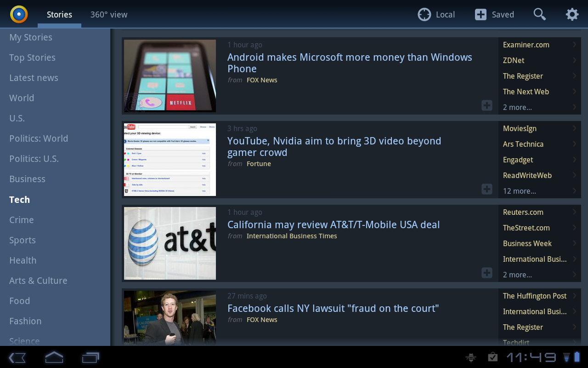Open the Settings gear icon
This screenshot has width=588, height=368.
click(x=572, y=14)
